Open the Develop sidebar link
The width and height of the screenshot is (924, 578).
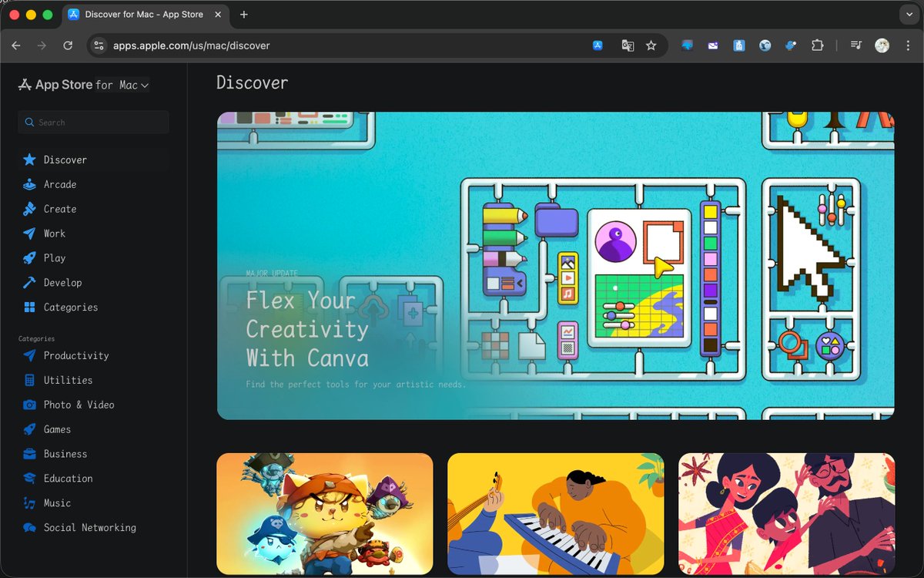point(63,283)
